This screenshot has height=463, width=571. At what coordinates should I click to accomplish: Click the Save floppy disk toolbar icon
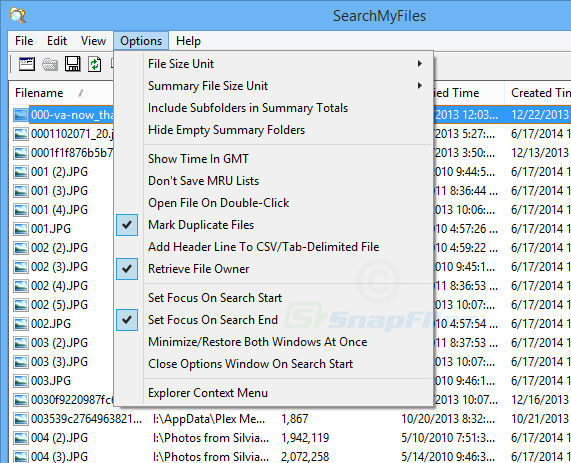point(72,64)
